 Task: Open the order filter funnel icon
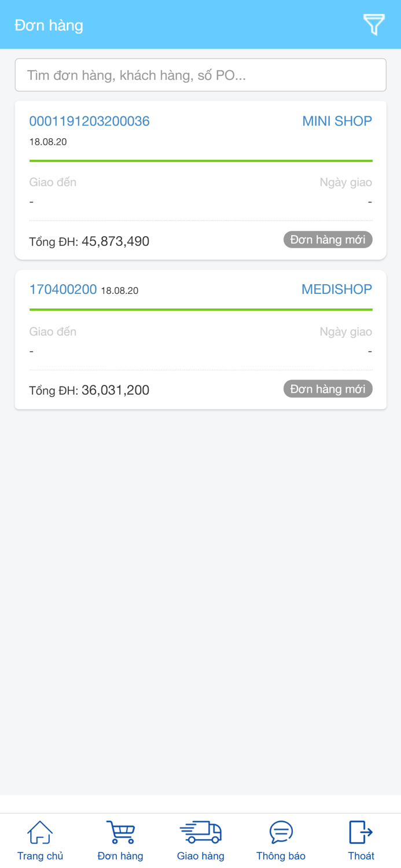pyautogui.click(x=374, y=25)
